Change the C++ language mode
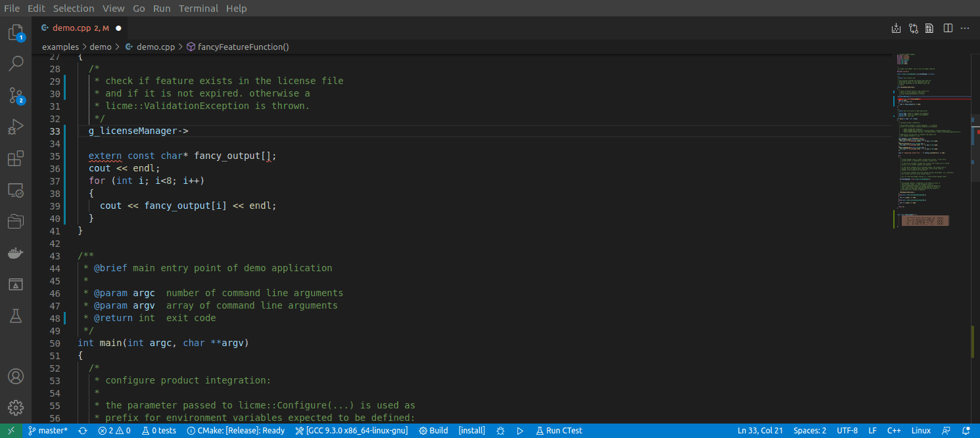The image size is (980, 438). 894,431
